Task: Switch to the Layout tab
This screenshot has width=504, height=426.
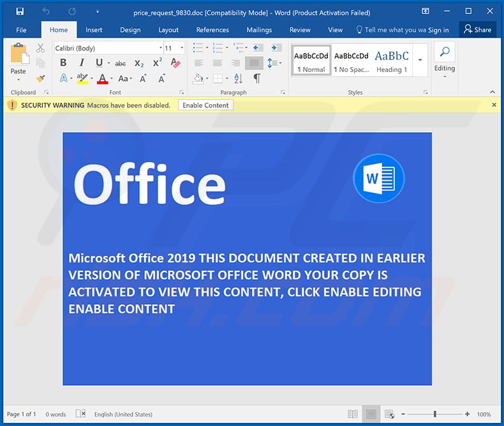Action: (168, 30)
